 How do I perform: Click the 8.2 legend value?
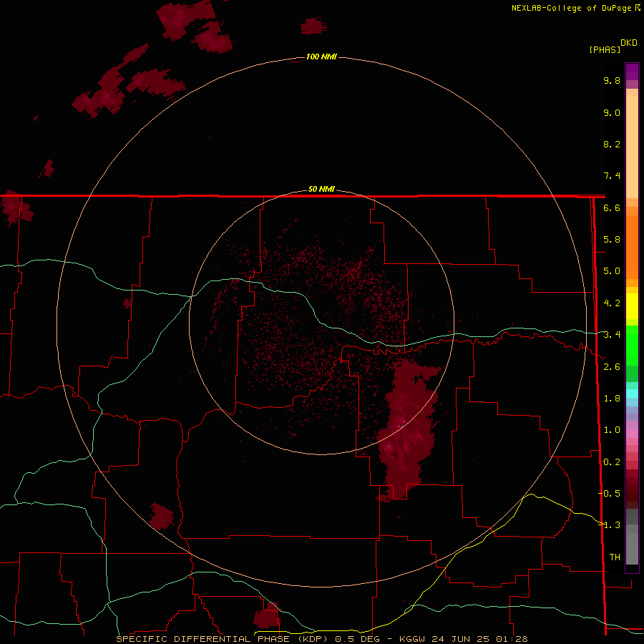[x=612, y=144]
